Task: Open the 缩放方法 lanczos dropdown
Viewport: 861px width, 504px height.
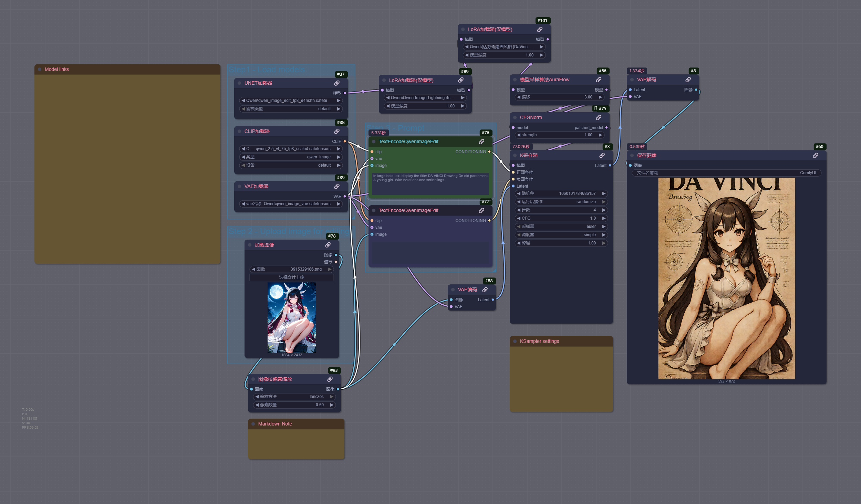Action: pos(294,397)
